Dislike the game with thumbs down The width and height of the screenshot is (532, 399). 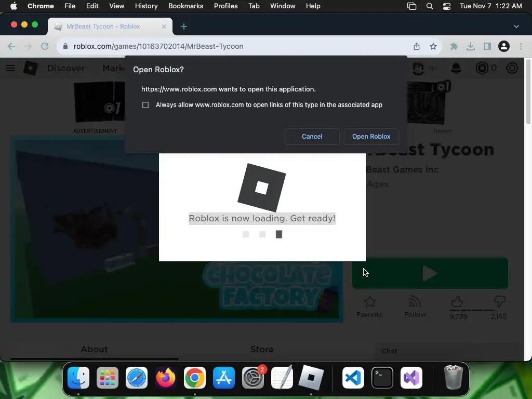click(x=499, y=301)
